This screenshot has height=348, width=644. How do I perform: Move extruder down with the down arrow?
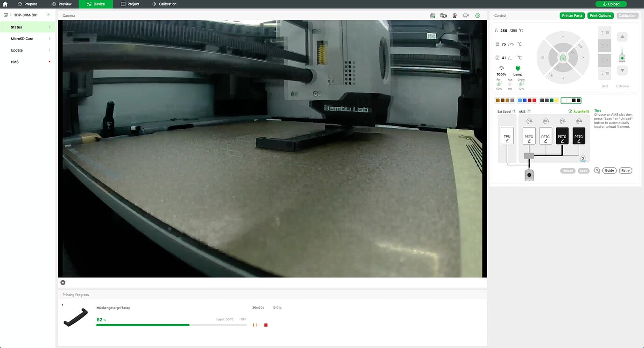pyautogui.click(x=622, y=71)
